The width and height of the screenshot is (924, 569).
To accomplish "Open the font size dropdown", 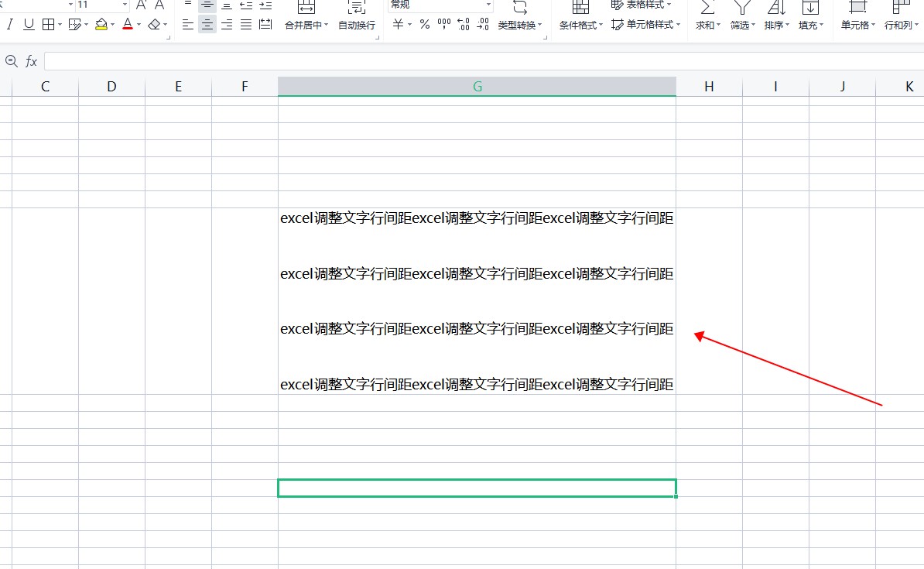I will point(125,5).
